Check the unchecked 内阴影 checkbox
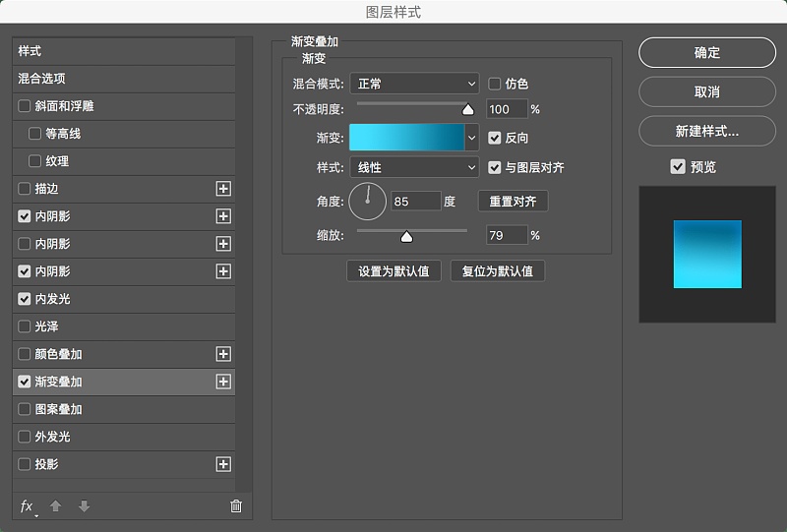787x532 pixels. point(24,244)
